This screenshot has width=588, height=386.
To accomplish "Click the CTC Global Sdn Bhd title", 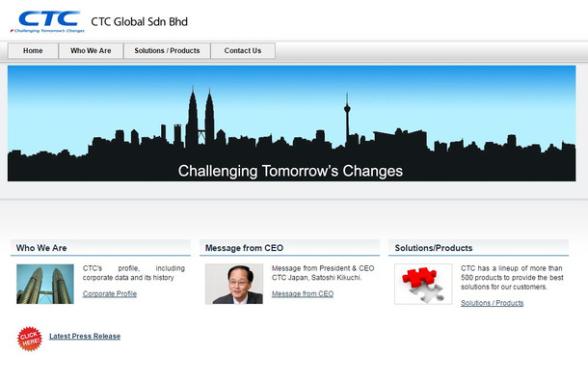I will pyautogui.click(x=139, y=22).
